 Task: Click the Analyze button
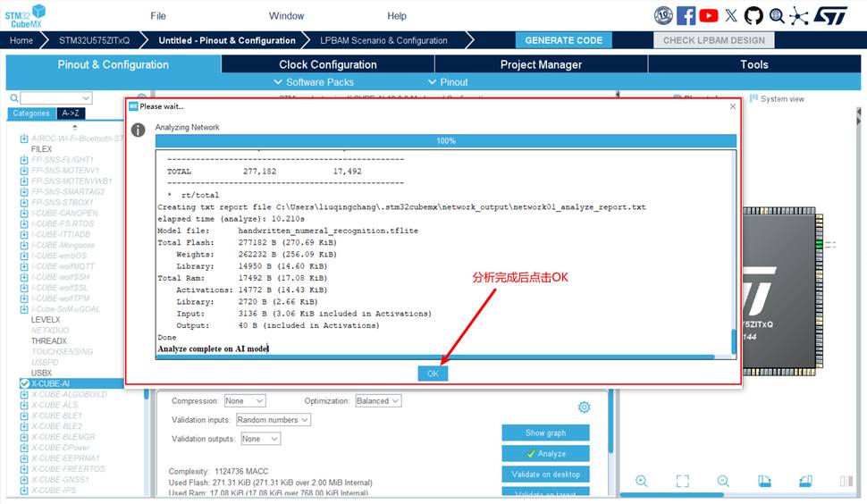(546, 453)
